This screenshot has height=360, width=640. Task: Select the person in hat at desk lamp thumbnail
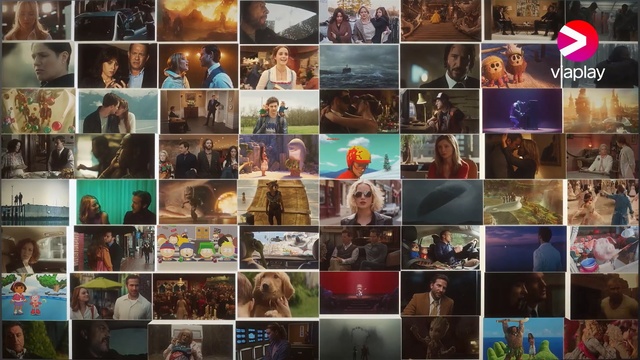pos(440,111)
